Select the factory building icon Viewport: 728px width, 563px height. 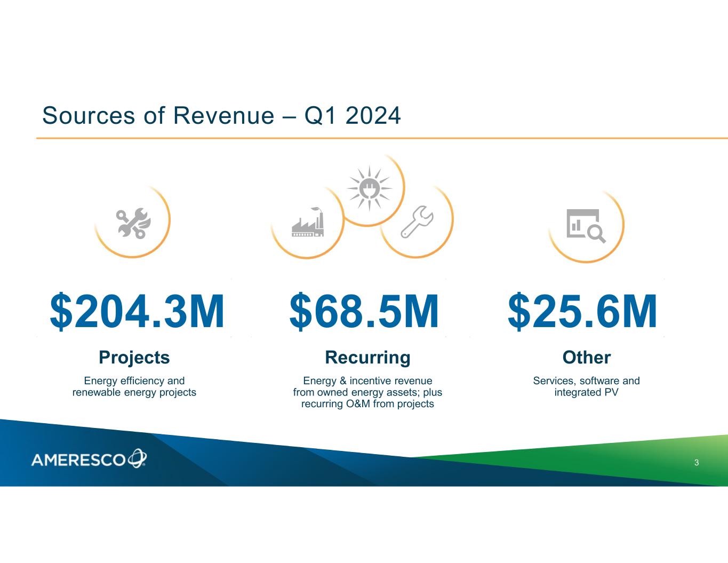(x=308, y=224)
